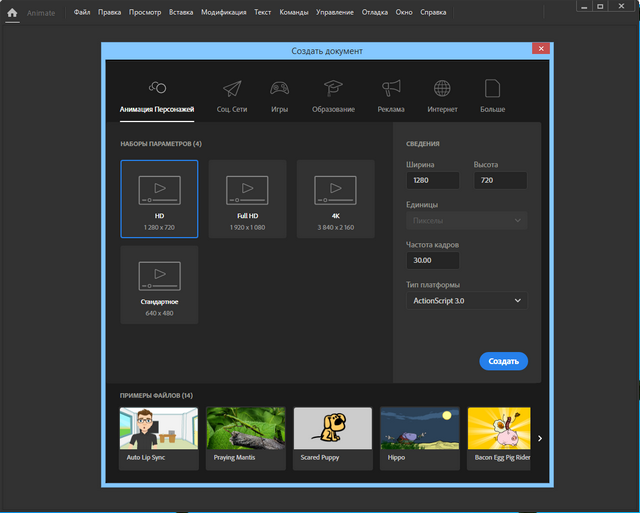Open the Больше document icon category
Viewport: 640px width, 513px height.
pos(492,89)
